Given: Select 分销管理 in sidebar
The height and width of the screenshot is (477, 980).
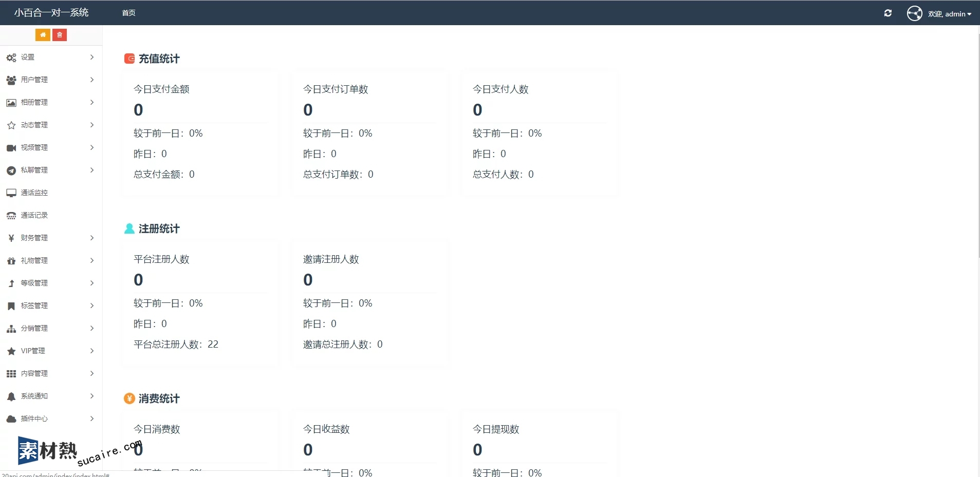Looking at the screenshot, I should 51,328.
